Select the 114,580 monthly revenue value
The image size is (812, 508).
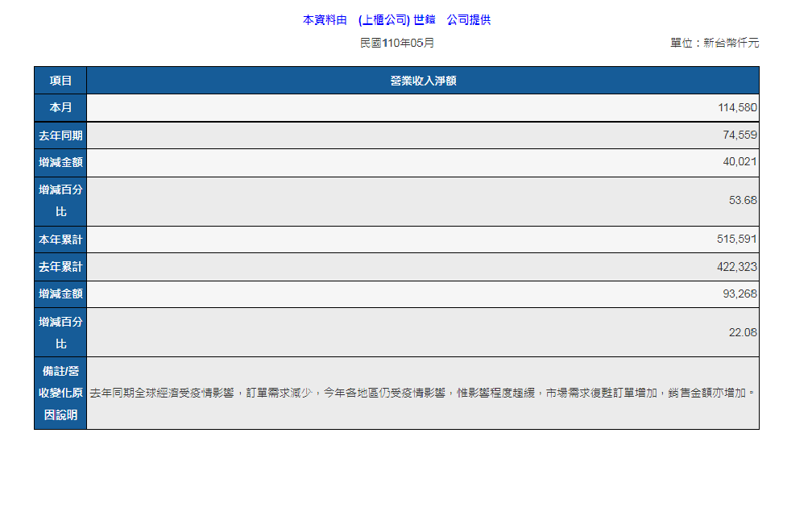(737, 108)
